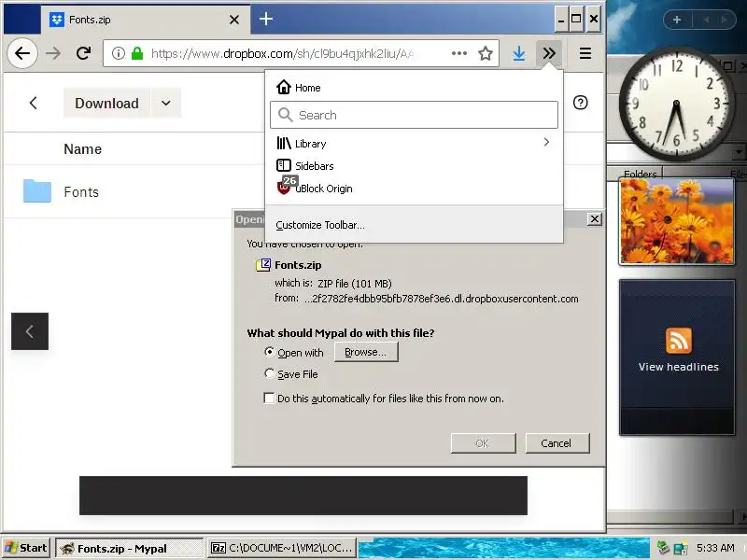Image resolution: width=747 pixels, height=560 pixels.
Task: Click the address bar URL
Action: coord(282,53)
